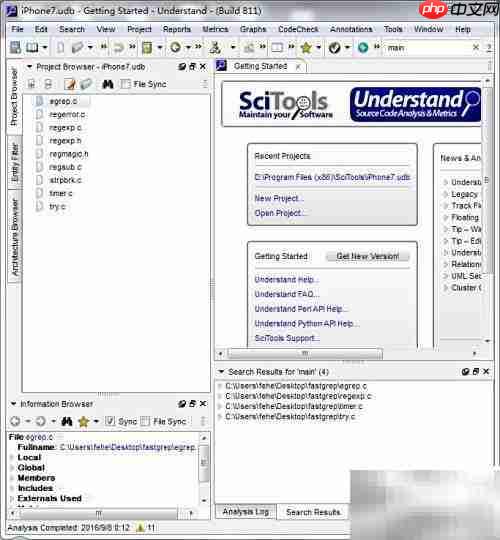Click the pin icon in Information Browser header
Viewport: 500px width, 540px height.
(x=182, y=404)
